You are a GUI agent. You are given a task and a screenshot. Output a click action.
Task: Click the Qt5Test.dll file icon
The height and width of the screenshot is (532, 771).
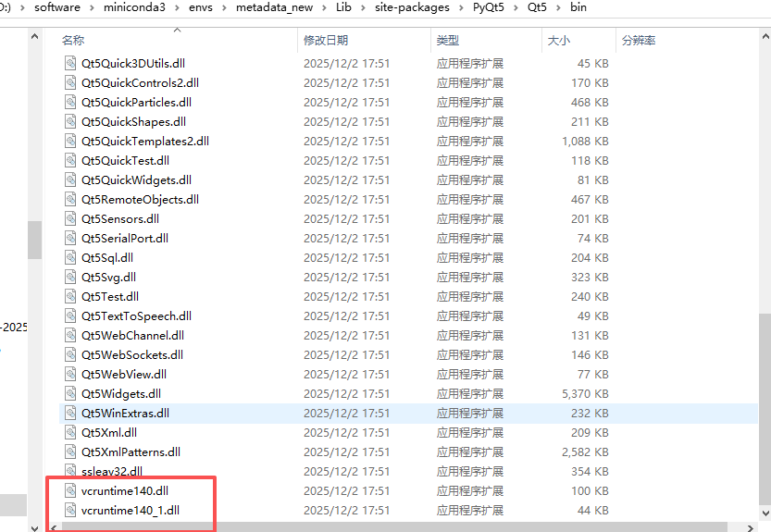(70, 296)
